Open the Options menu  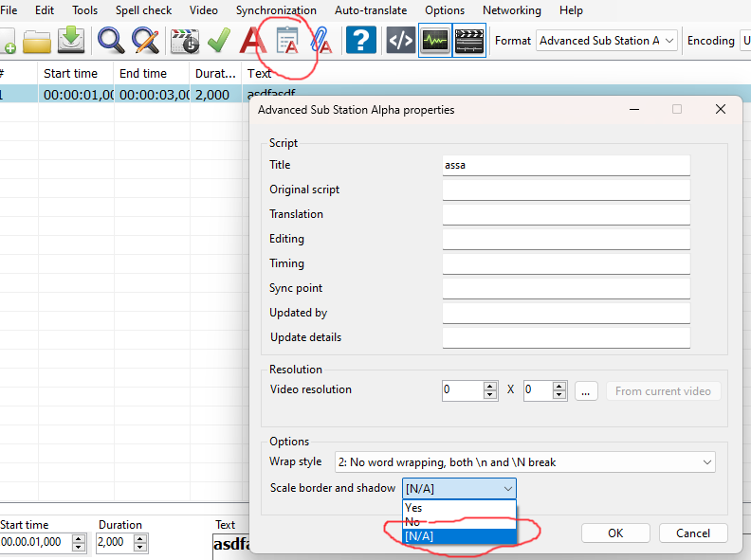click(x=445, y=10)
